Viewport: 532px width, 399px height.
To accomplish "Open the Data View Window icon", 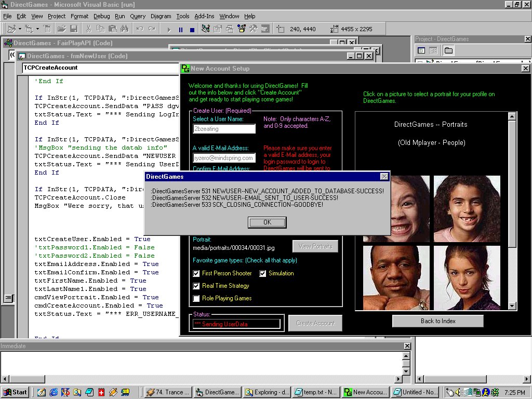I will click(x=265, y=29).
